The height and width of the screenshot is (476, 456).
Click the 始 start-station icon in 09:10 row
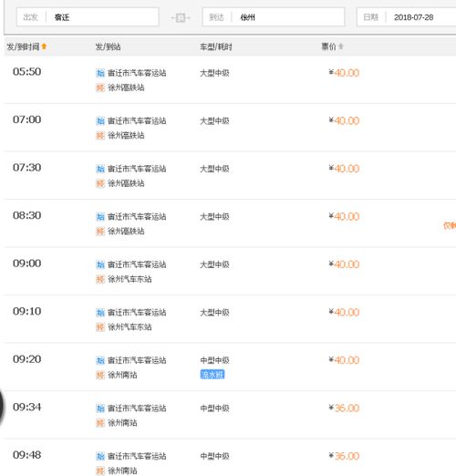click(x=100, y=313)
